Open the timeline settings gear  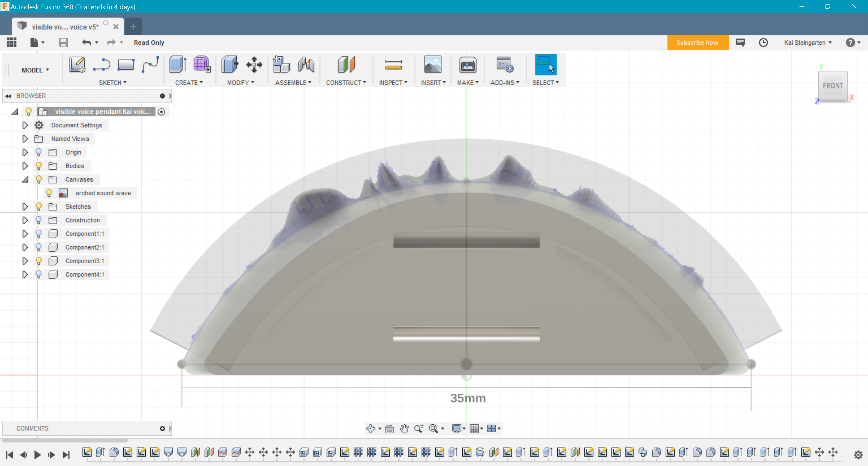pos(858,454)
